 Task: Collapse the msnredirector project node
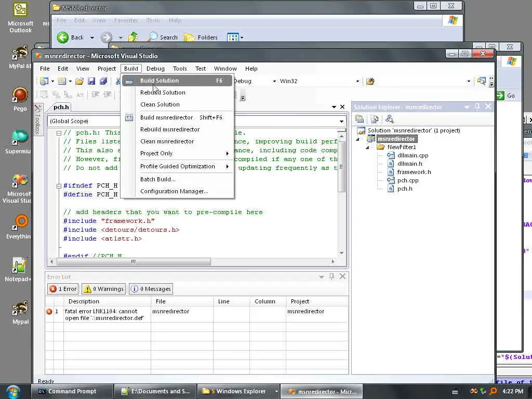(357, 139)
